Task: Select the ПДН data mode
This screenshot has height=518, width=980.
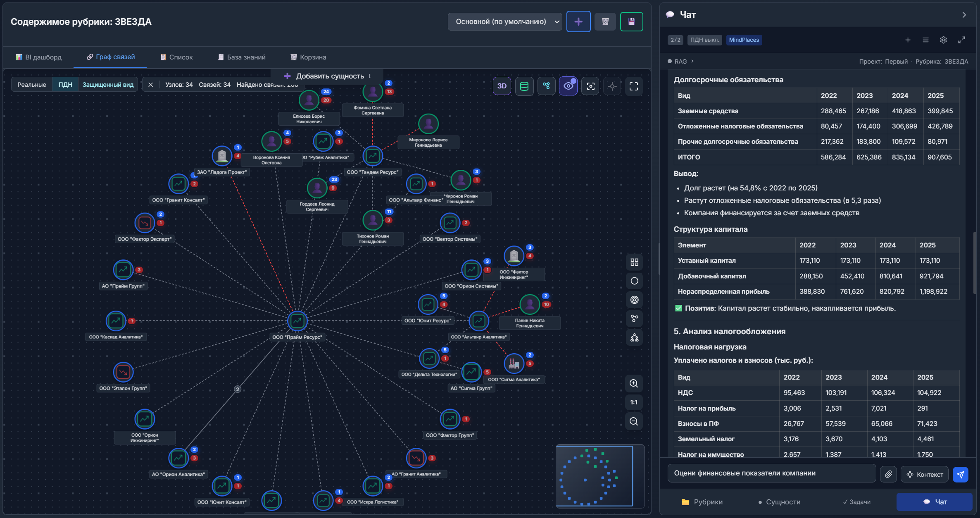Action: [65, 85]
